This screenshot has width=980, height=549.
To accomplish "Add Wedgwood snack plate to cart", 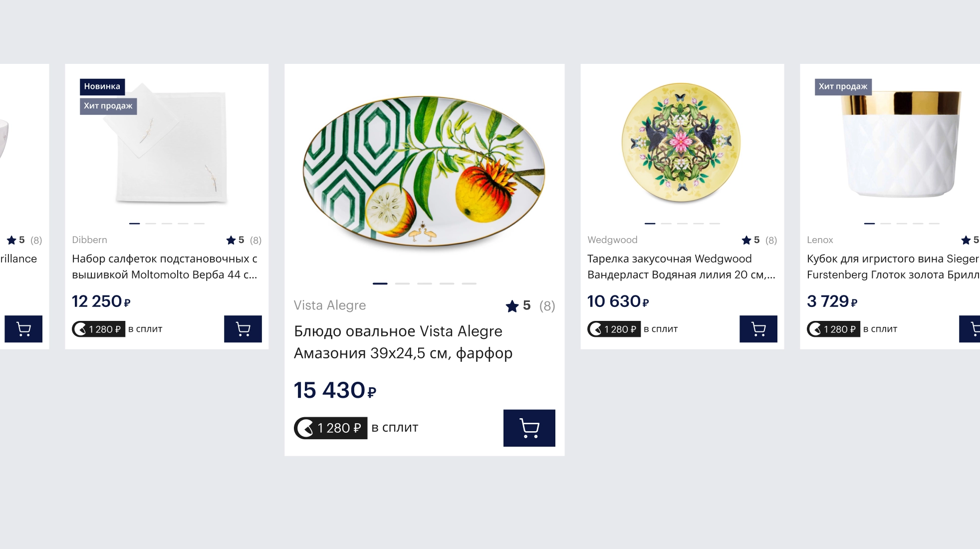I will [758, 329].
